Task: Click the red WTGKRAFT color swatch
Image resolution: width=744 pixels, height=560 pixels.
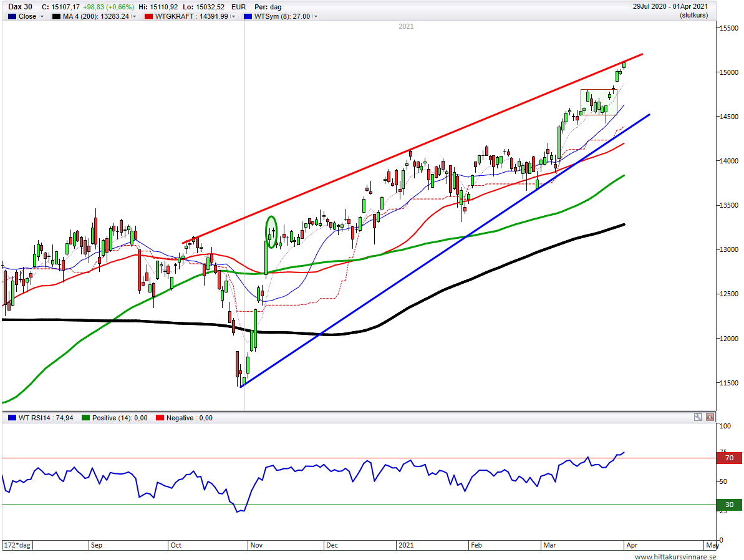Action: [x=148, y=17]
